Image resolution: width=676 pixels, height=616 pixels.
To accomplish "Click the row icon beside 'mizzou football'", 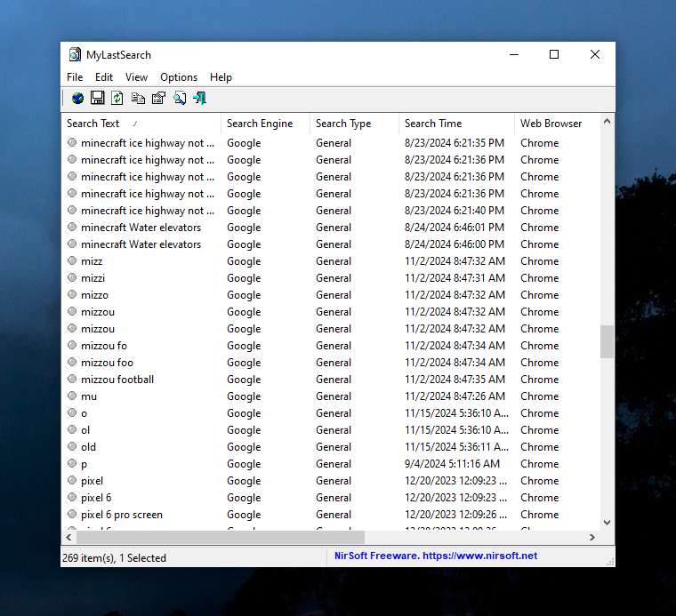I will pyautogui.click(x=72, y=379).
